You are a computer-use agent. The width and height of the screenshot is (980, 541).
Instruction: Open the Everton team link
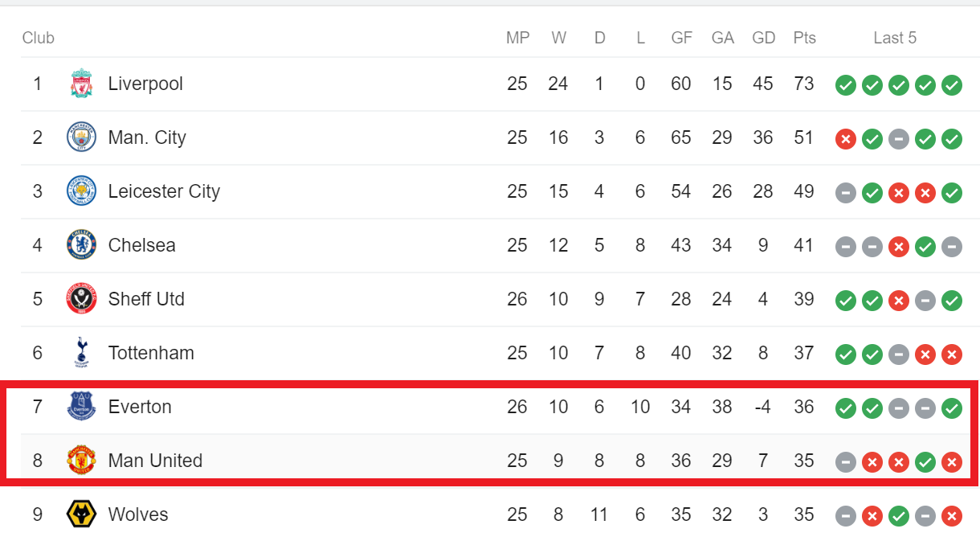pos(140,407)
